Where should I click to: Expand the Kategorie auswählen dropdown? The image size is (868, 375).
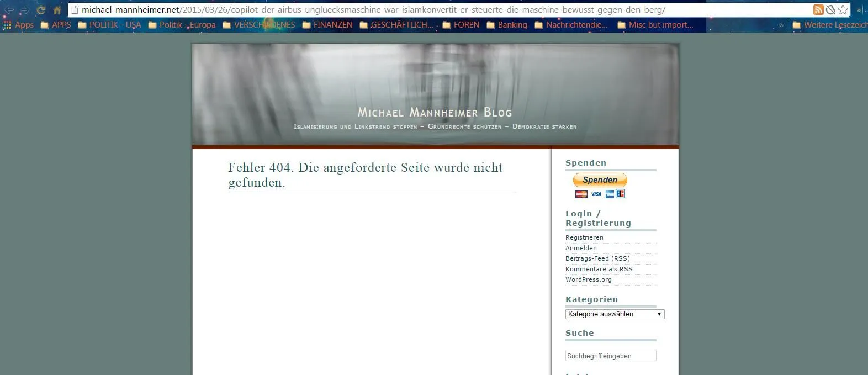615,314
